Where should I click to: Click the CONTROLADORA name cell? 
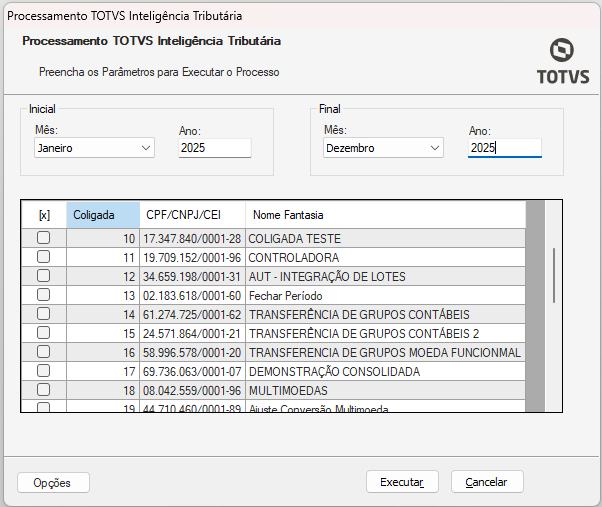pyautogui.click(x=385, y=258)
